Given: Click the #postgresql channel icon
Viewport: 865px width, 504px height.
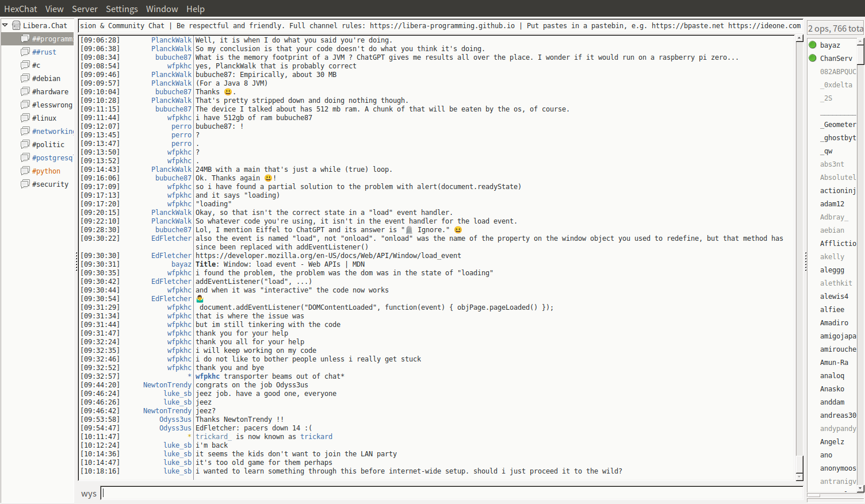Looking at the screenshot, I should click(25, 157).
